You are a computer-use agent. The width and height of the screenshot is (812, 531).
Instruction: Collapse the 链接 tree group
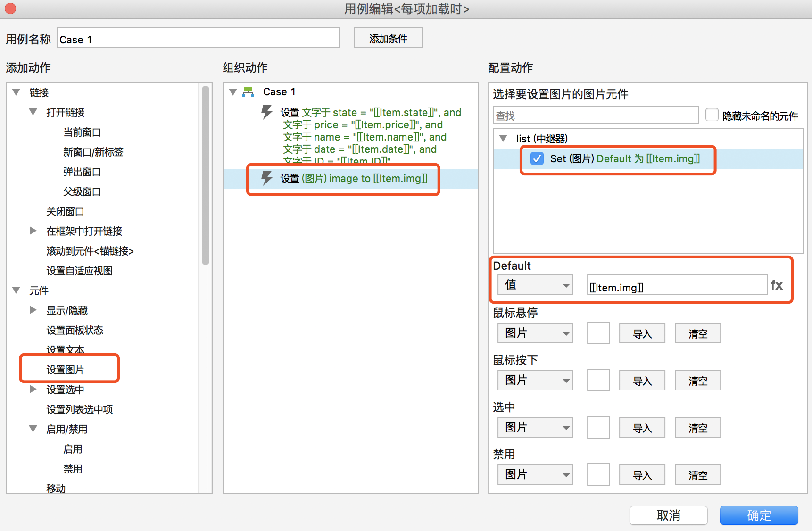pyautogui.click(x=16, y=92)
